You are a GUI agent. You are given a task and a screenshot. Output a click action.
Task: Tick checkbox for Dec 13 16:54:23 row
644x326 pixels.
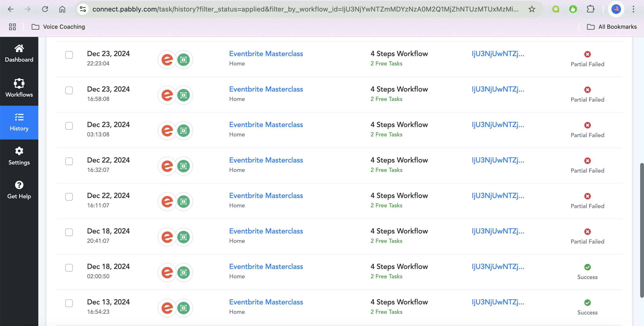pos(69,303)
